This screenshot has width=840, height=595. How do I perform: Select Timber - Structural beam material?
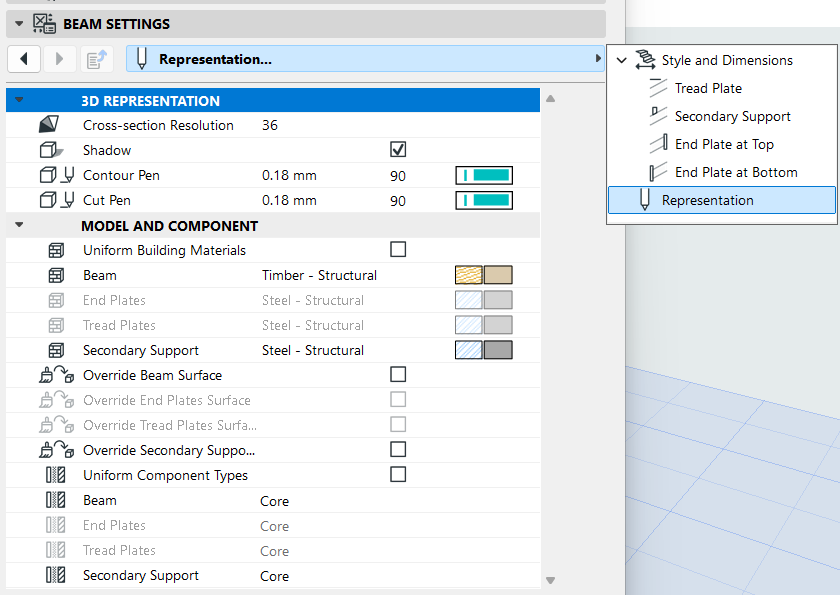319,275
